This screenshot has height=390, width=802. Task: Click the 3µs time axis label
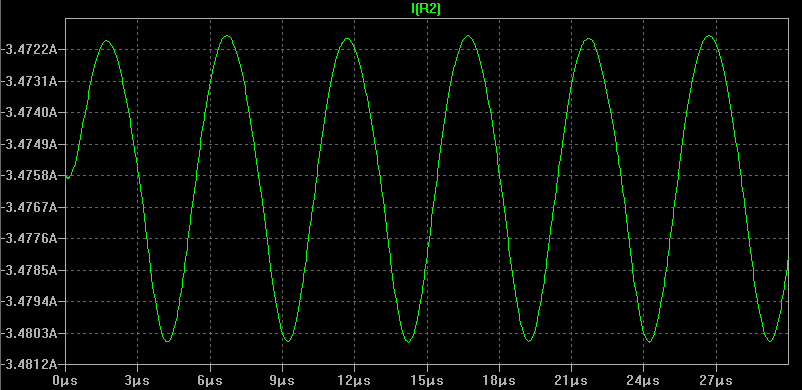tap(137, 381)
